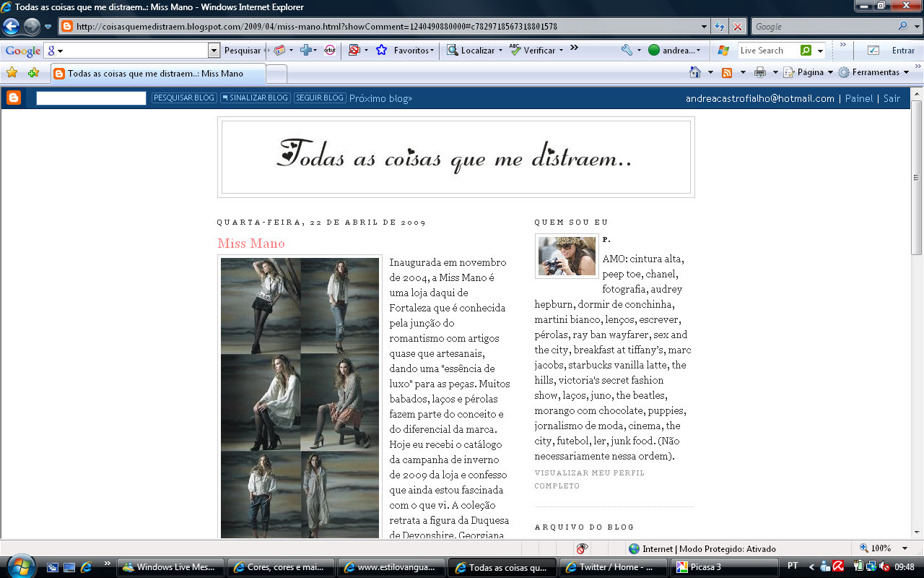This screenshot has height=578, width=924.
Task: Click the Painel link
Action: 859,98
